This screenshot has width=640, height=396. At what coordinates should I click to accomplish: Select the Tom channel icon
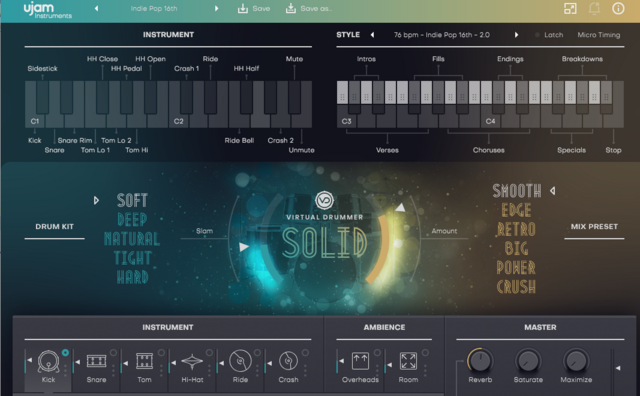click(144, 361)
